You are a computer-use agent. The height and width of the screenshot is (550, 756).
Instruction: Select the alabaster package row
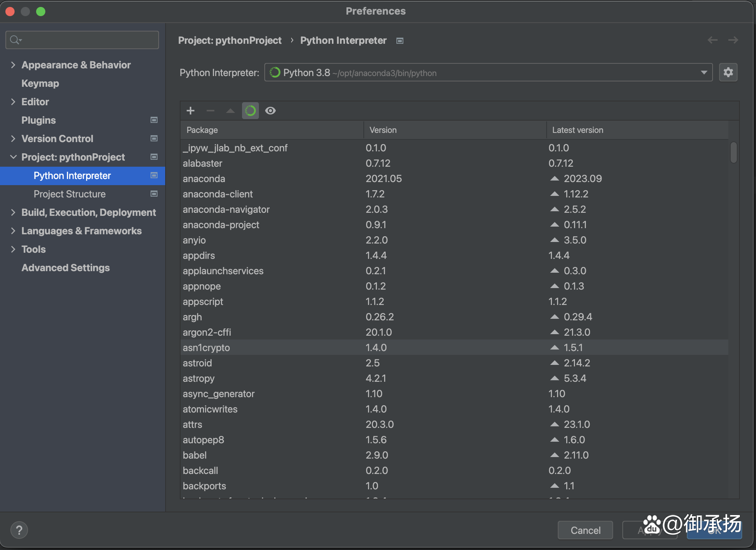[454, 163]
